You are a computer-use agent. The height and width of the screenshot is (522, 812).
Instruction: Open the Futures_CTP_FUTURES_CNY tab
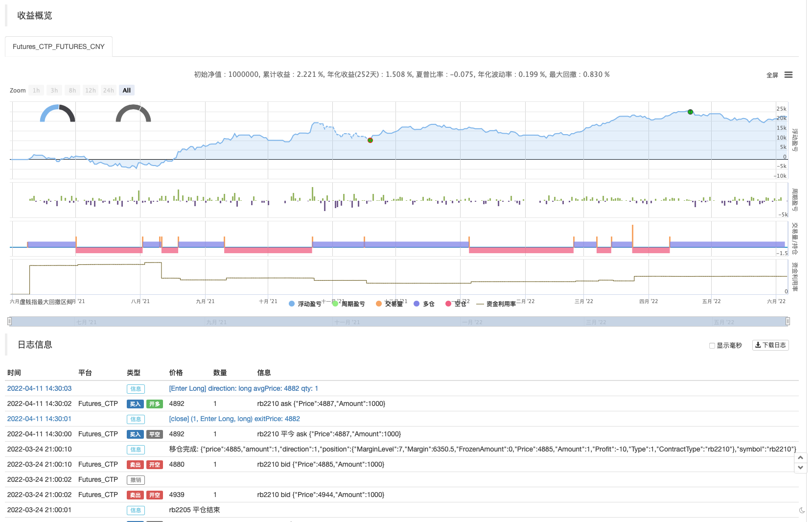59,47
